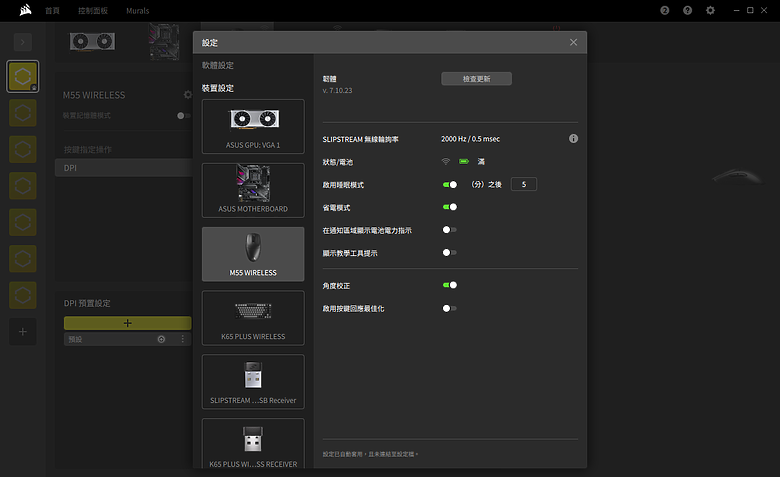Select the highlighted first profile icon
780x477 pixels.
[22, 77]
